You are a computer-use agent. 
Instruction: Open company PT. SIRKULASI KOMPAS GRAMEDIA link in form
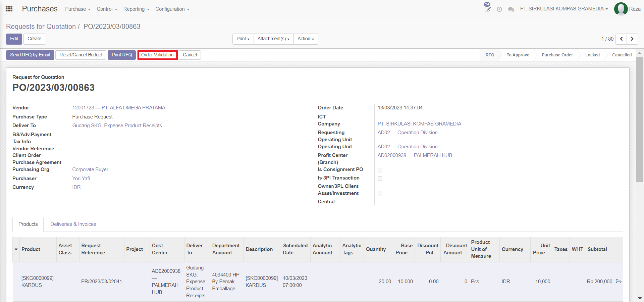pyautogui.click(x=419, y=124)
